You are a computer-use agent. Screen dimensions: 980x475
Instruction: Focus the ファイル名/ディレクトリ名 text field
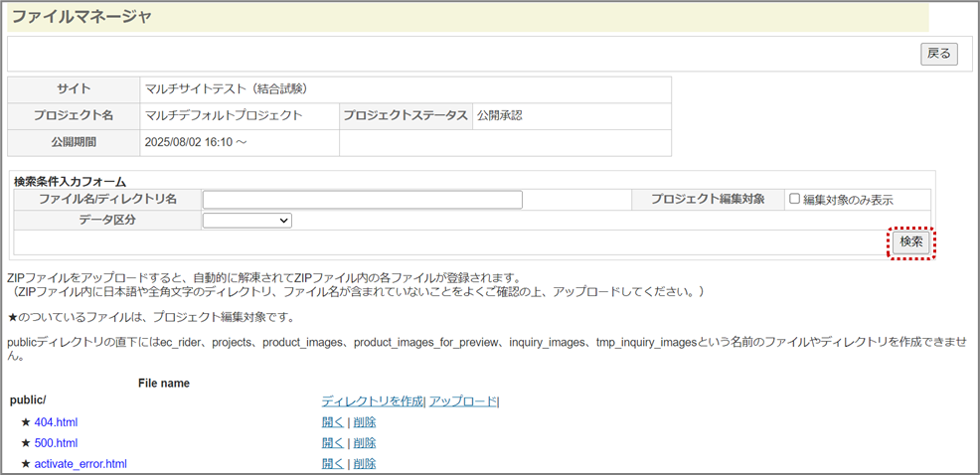click(362, 200)
